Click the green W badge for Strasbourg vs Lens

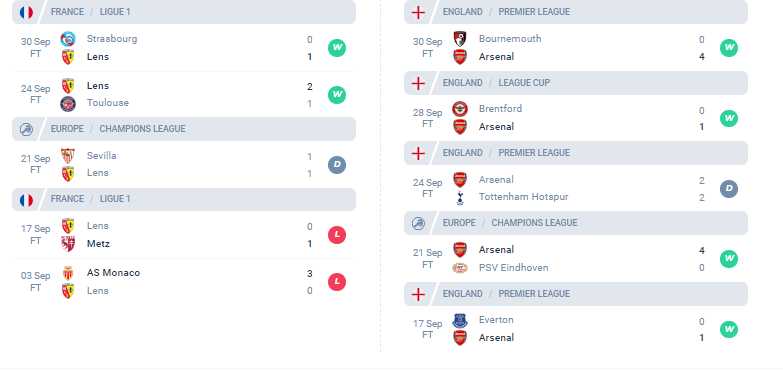coord(337,48)
